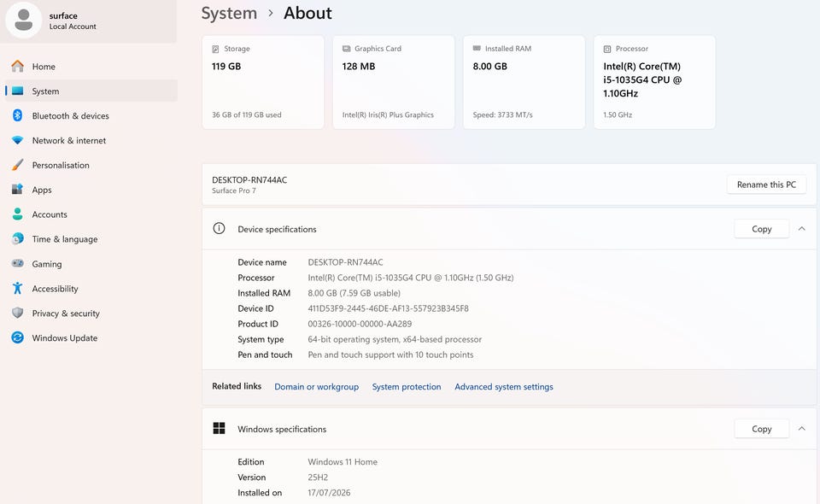Click the Product ID value 00326-10000-00000-AA289
Screen dimensions: 820x504
tap(360, 324)
